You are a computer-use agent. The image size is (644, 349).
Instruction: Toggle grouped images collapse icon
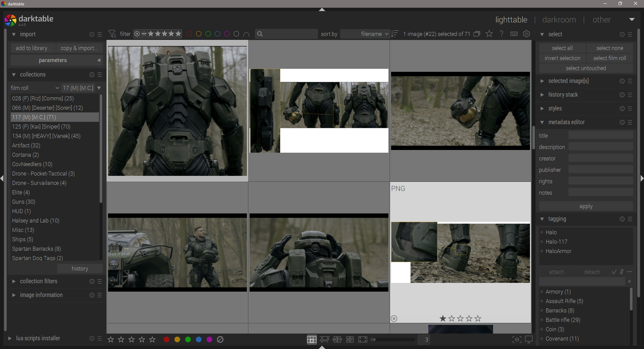pyautogui.click(x=477, y=34)
